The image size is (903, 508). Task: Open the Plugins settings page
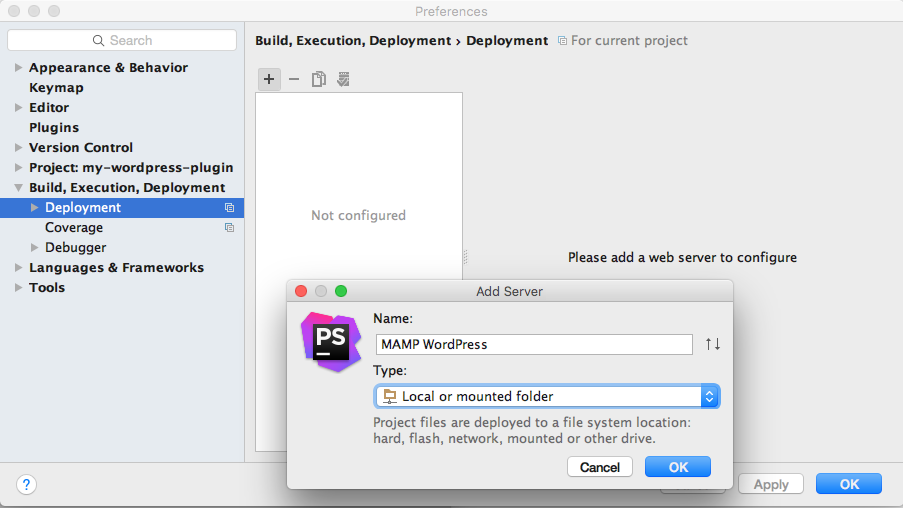pyautogui.click(x=54, y=127)
